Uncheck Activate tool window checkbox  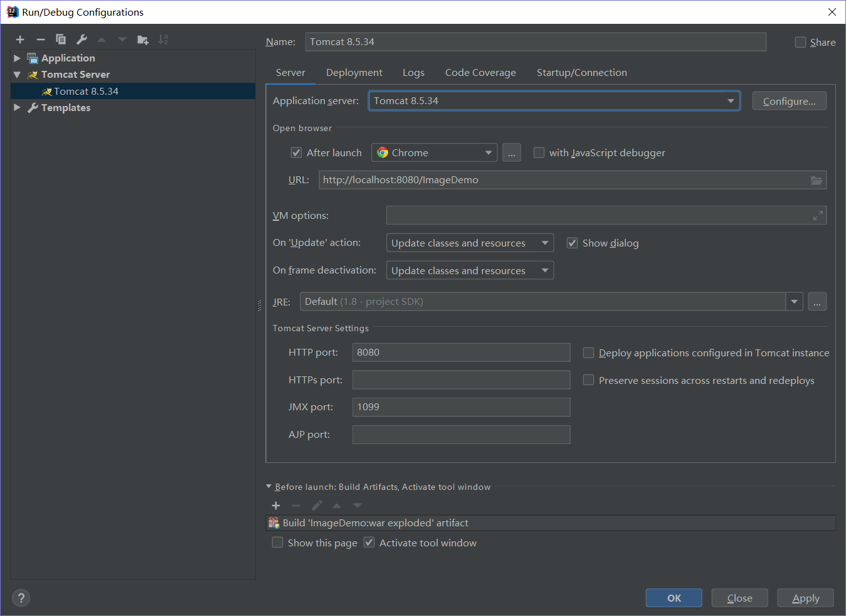point(369,542)
